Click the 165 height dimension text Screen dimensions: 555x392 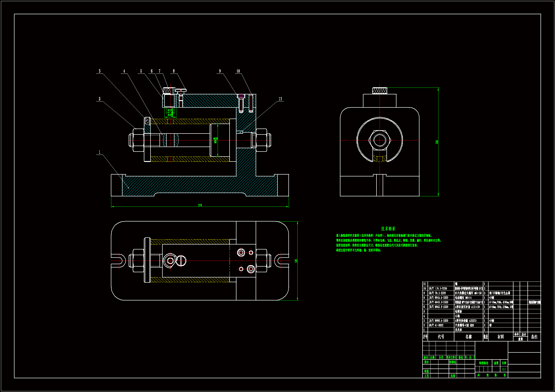[x=437, y=142]
